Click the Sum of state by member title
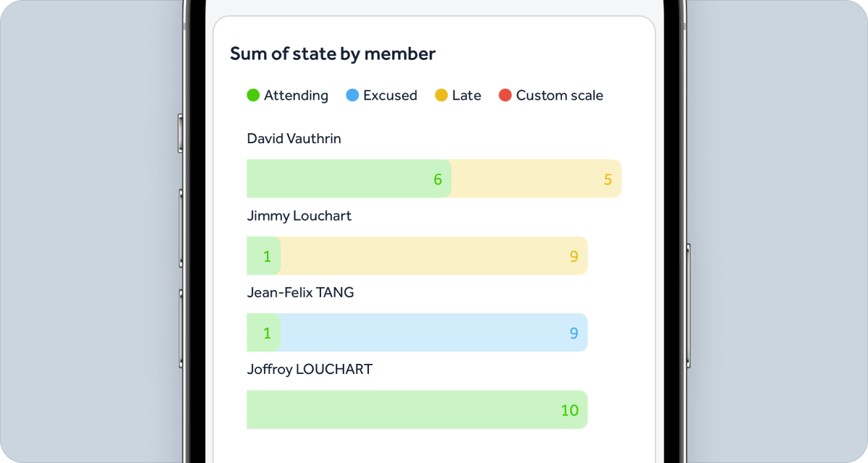This screenshot has height=463, width=868. (333, 54)
